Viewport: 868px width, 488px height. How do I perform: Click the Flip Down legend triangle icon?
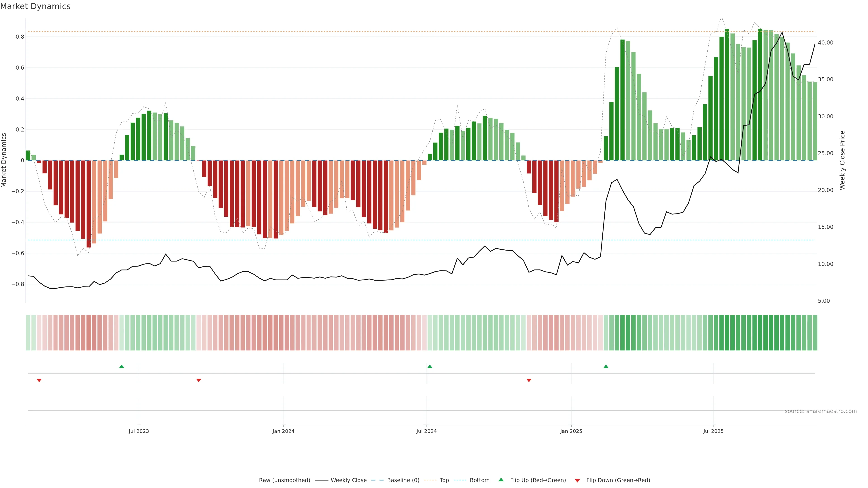(x=577, y=481)
